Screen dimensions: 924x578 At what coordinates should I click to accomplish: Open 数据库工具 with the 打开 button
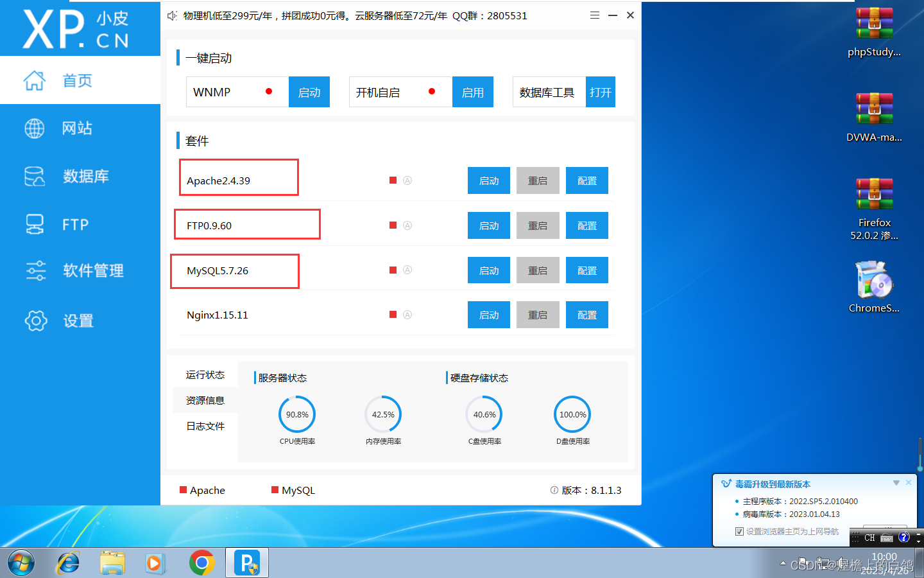[x=601, y=92]
